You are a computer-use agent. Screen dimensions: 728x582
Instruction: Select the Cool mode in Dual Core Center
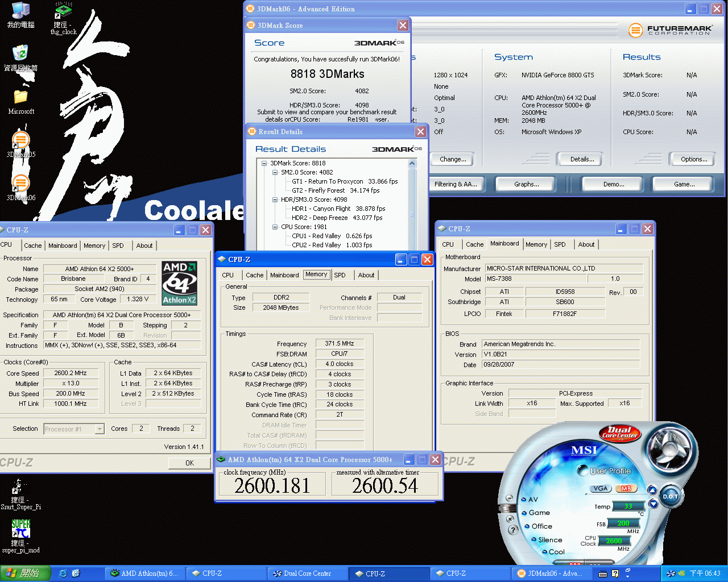pos(553,552)
